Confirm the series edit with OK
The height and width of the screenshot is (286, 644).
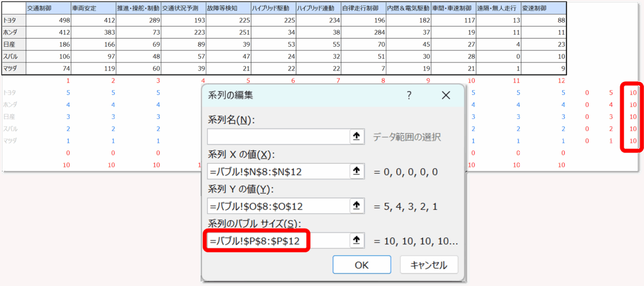coord(362,265)
